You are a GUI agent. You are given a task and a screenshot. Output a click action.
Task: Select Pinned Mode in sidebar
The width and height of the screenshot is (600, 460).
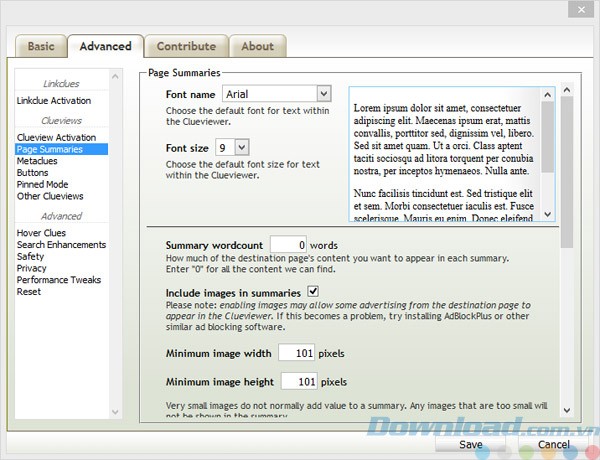42,184
